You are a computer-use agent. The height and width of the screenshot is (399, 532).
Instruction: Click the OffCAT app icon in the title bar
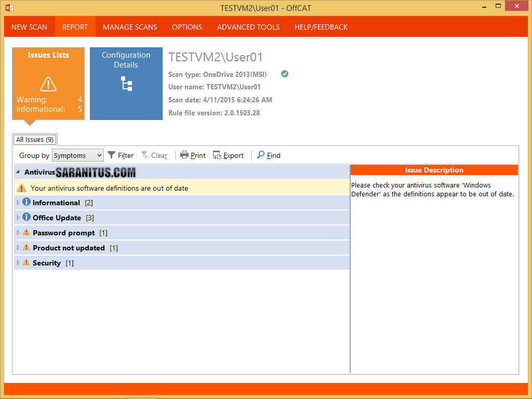pyautogui.click(x=9, y=8)
